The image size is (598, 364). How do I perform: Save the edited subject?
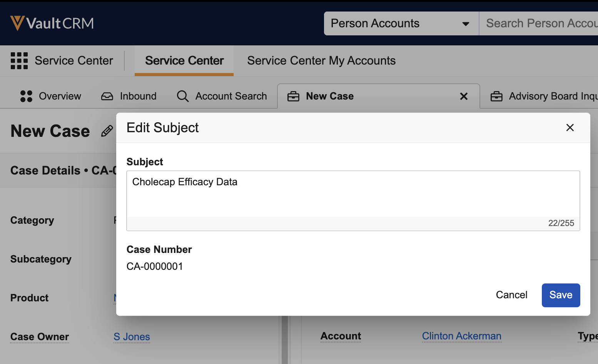click(x=561, y=295)
